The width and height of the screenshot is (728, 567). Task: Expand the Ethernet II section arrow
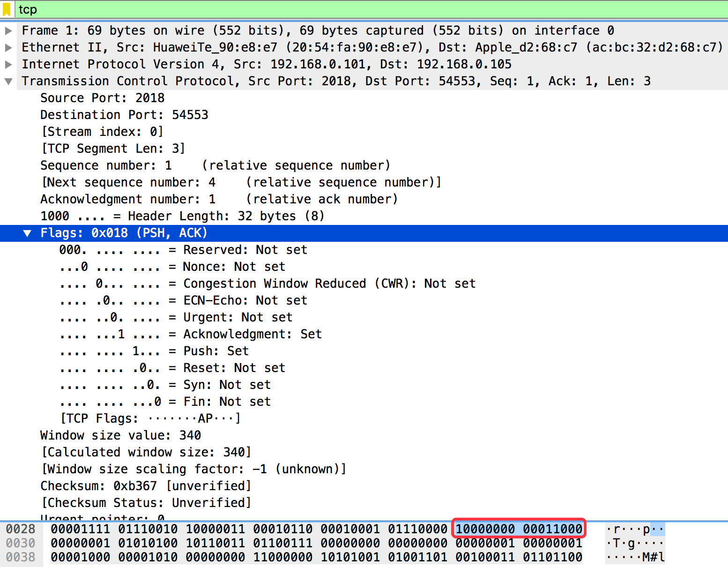coord(8,48)
